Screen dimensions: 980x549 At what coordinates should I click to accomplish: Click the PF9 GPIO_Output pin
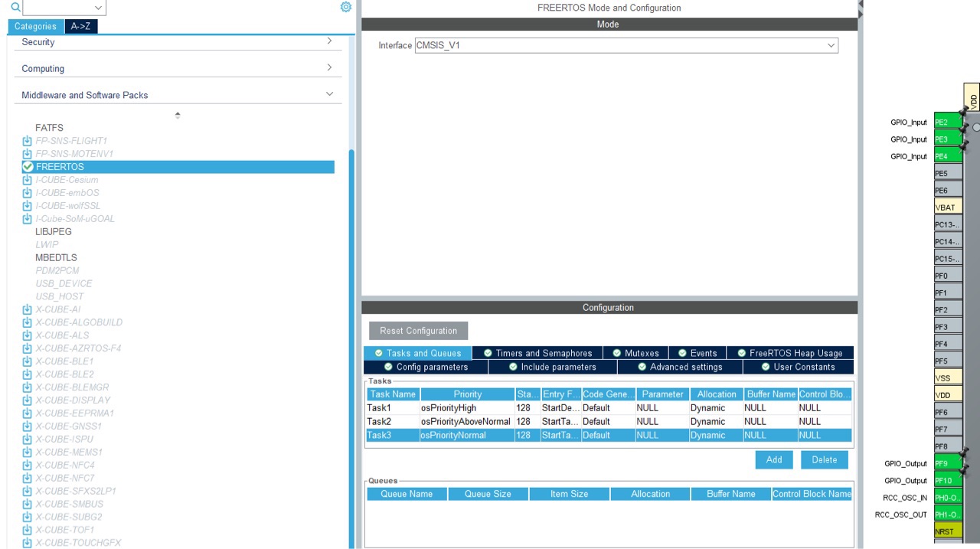(949, 463)
